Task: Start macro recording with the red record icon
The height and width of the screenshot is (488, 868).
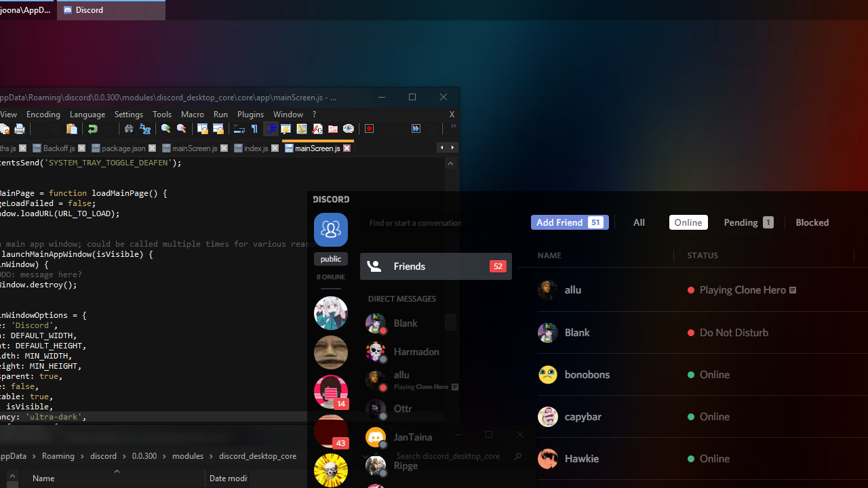Action: click(x=370, y=128)
